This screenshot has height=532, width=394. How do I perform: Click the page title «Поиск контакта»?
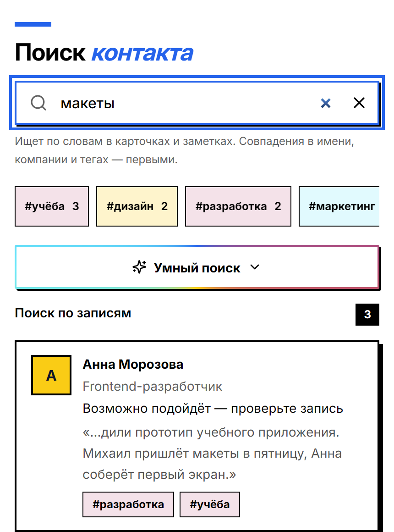pos(104,53)
